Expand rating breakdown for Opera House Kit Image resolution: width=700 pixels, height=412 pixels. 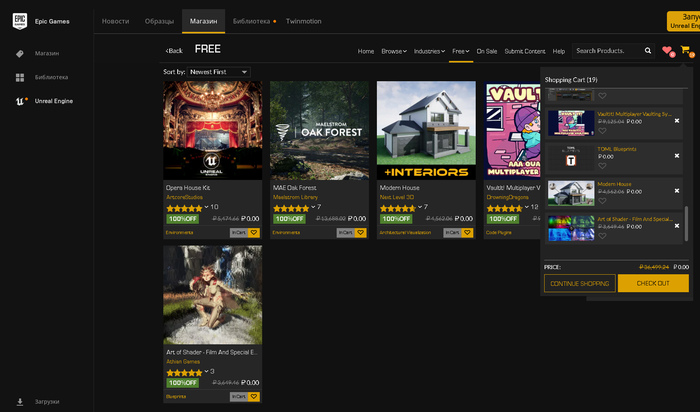point(206,207)
